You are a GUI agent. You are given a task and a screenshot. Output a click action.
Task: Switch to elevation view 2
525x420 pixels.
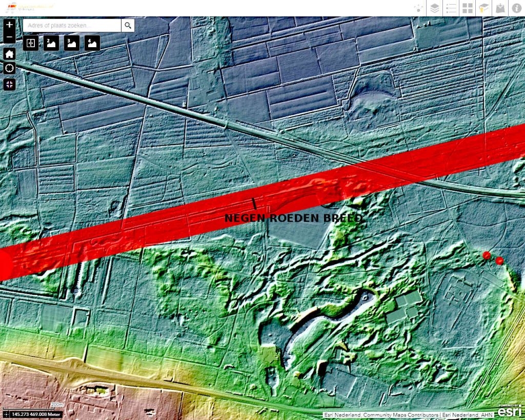pos(51,43)
